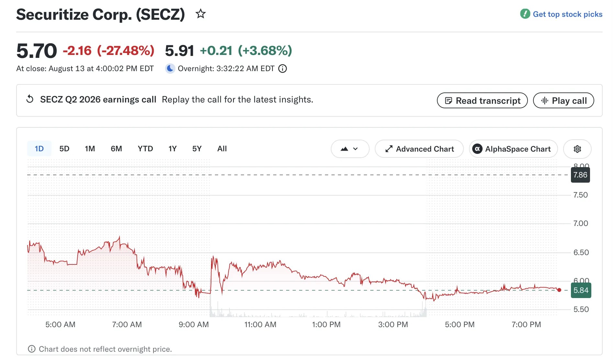This screenshot has width=613, height=364.
Task: Click the overnight moon icon
Action: point(170,69)
